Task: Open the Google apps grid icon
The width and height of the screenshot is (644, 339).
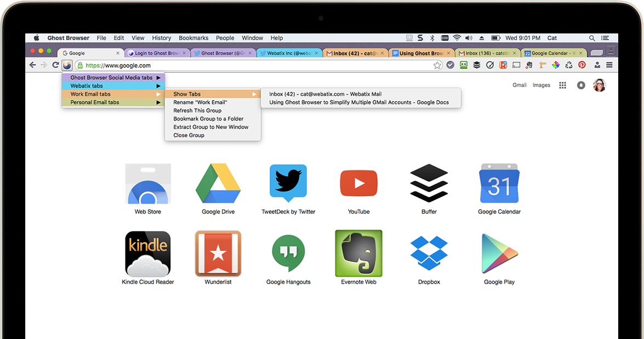Action: point(562,85)
